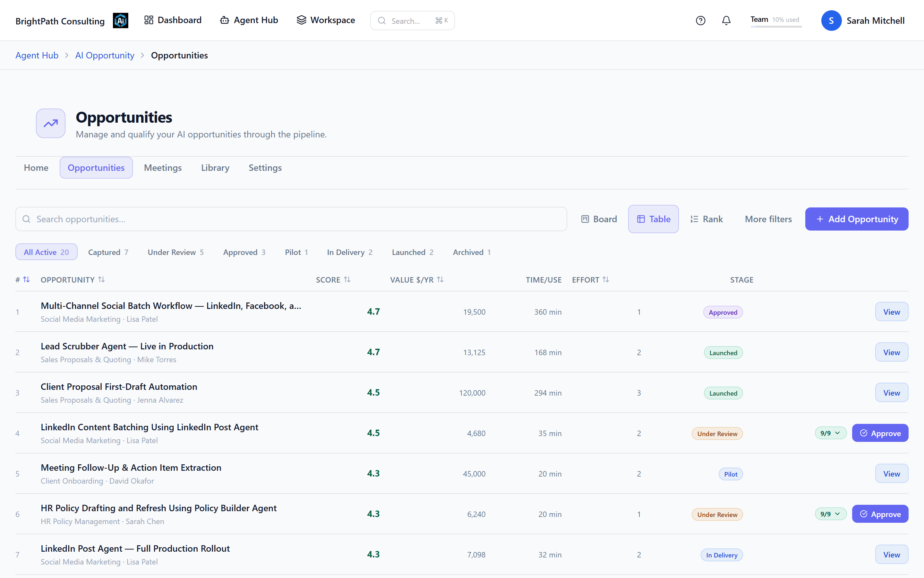
Task: Select the Opportunities tab
Action: pos(96,167)
